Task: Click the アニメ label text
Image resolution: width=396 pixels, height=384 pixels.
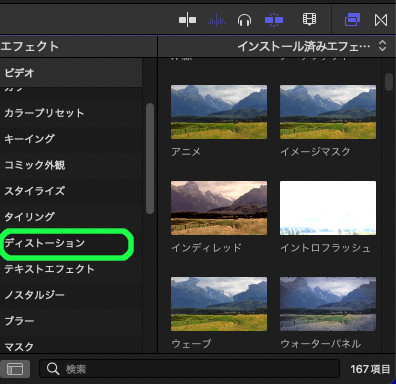Action: tap(186, 152)
